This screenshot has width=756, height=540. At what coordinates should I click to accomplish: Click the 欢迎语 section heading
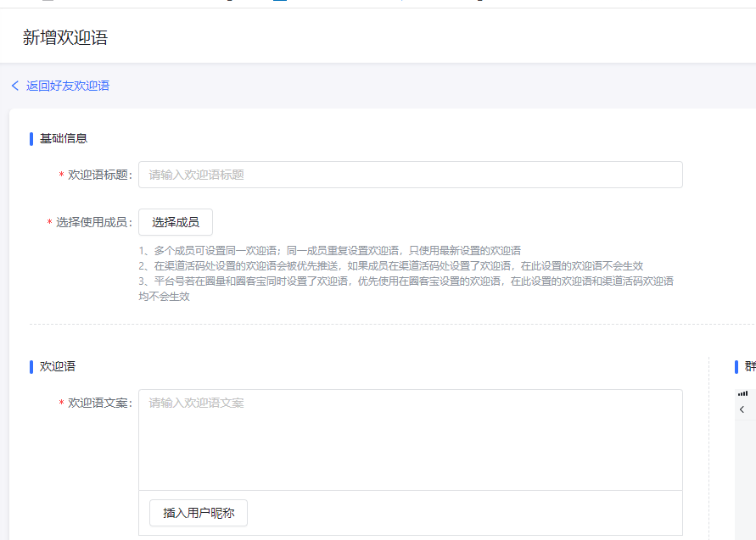(x=58, y=366)
